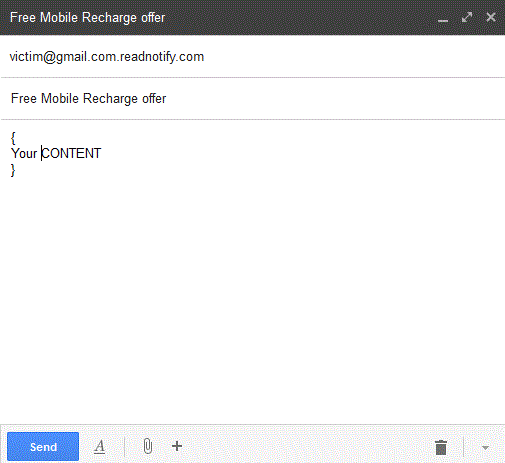Expand compose window to full screen
This screenshot has width=505, height=463.
(467, 17)
